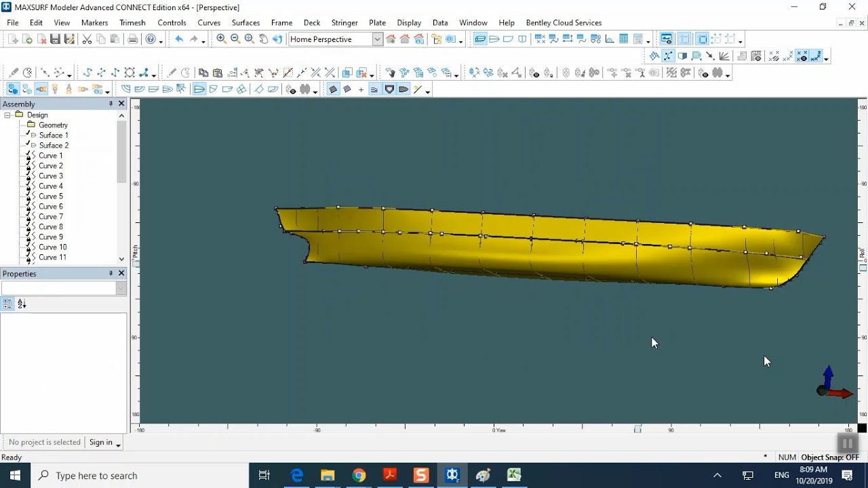This screenshot has height=488, width=868.
Task: Show hidden system tray icons chevron
Action: (717, 475)
